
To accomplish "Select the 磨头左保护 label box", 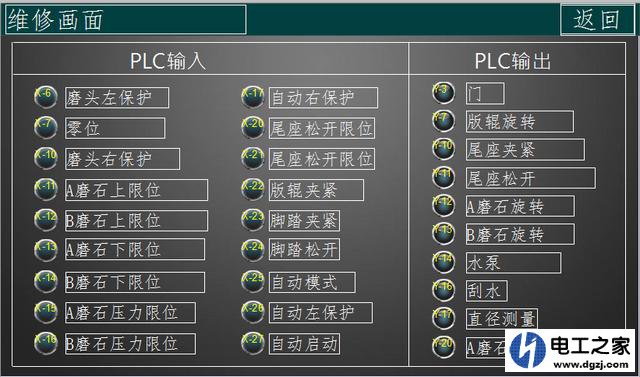I will 117,98.
